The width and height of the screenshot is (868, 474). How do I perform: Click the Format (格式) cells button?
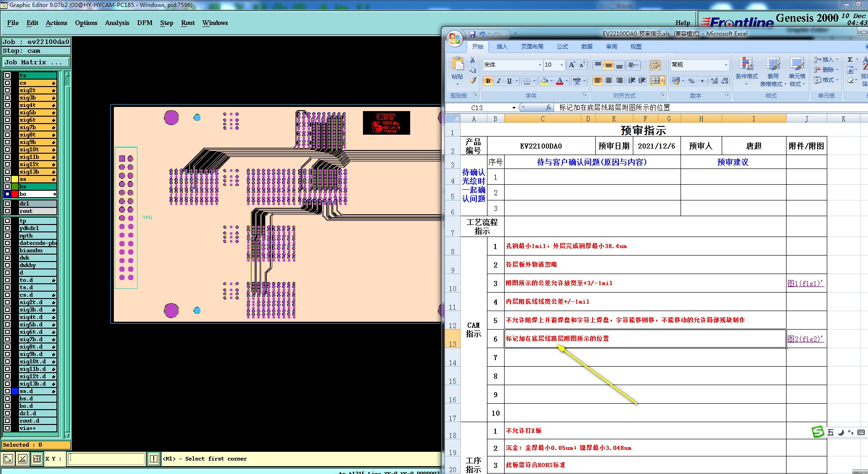tap(826, 80)
